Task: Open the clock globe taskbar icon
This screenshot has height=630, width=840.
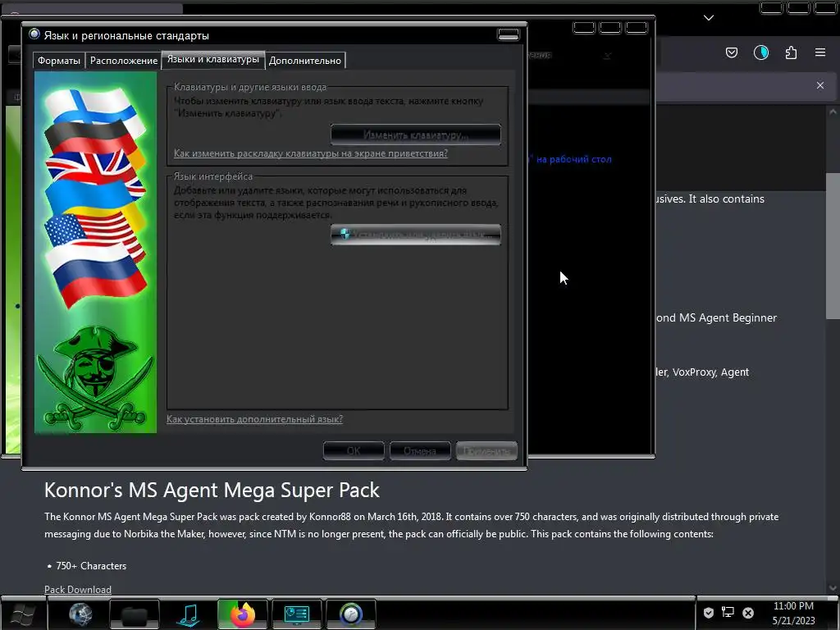Action: 351,614
